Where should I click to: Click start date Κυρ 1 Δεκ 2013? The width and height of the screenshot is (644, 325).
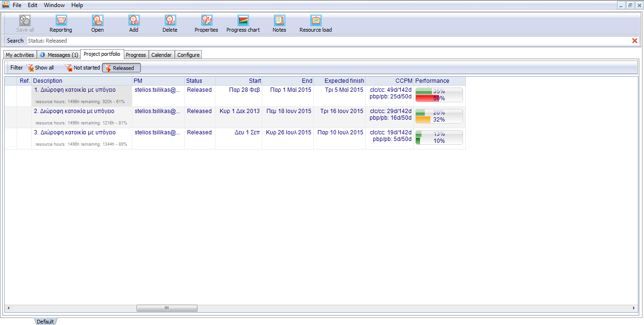[x=240, y=111]
